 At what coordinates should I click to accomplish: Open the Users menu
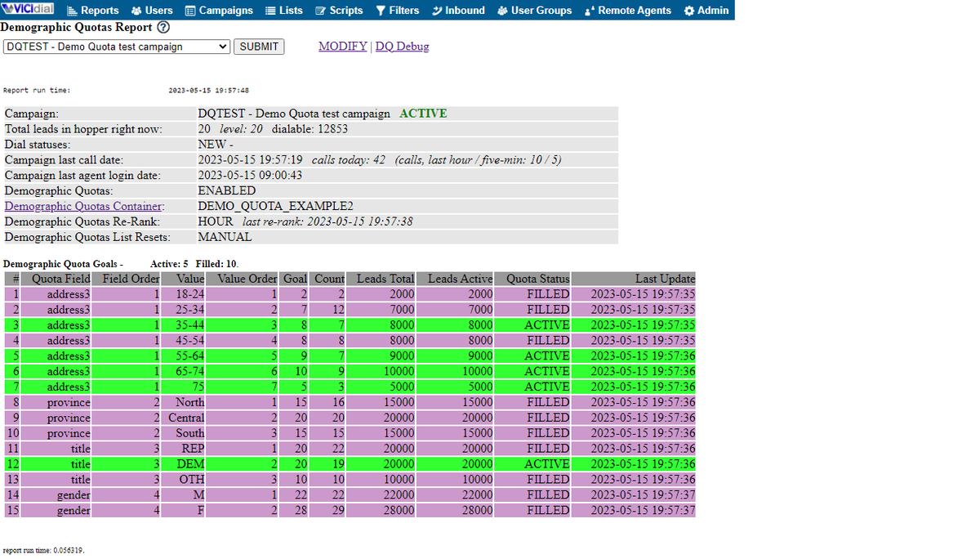click(x=152, y=11)
